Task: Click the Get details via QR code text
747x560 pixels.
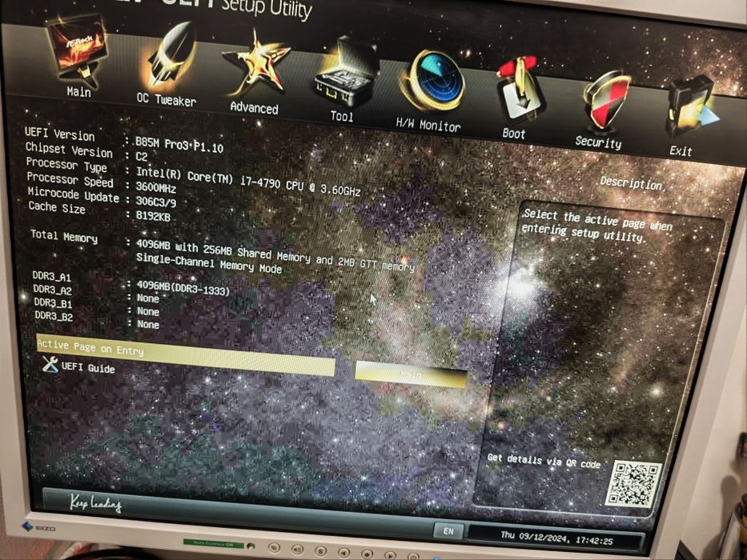Action: click(544, 460)
